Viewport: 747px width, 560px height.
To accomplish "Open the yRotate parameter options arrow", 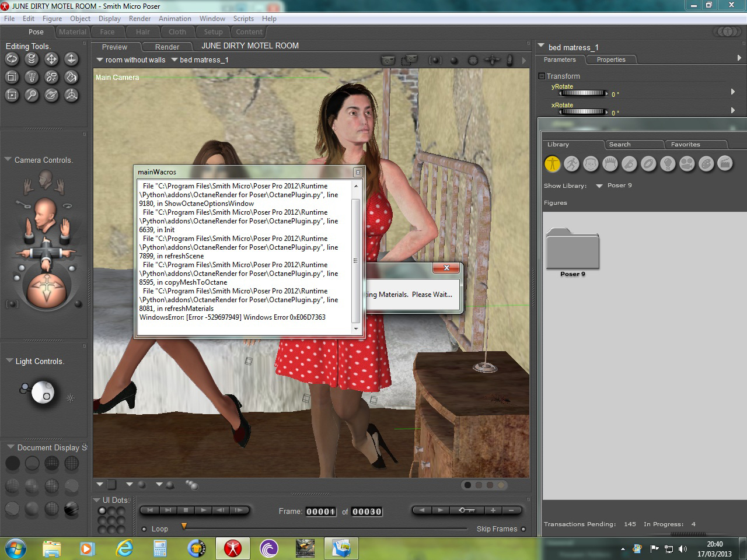I will (x=733, y=92).
